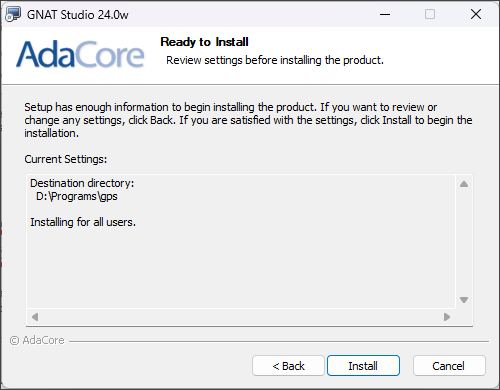Minimize the GNAT Studio setup window
The width and height of the screenshot is (500, 390).
[385, 14]
